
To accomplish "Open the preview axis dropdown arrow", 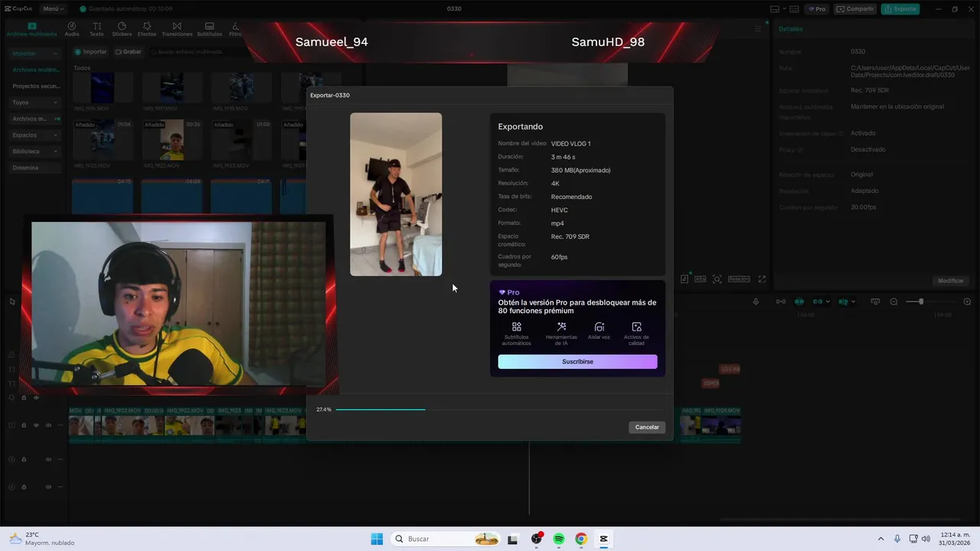I will tap(853, 302).
